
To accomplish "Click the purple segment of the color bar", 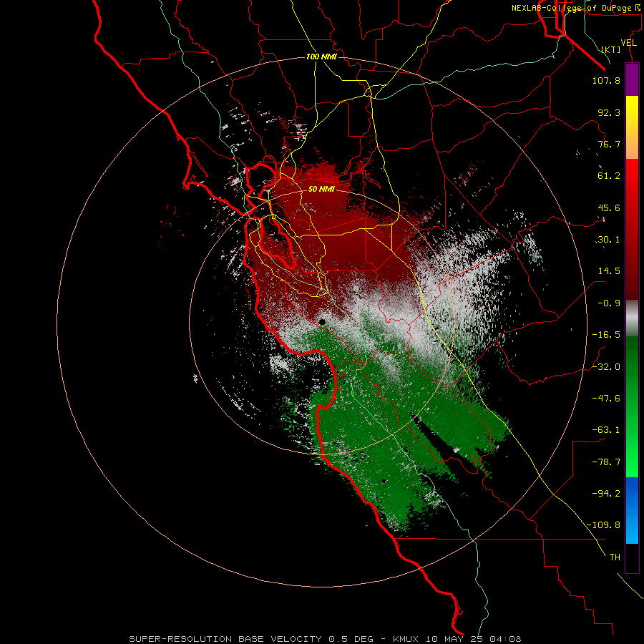I will point(632,79).
